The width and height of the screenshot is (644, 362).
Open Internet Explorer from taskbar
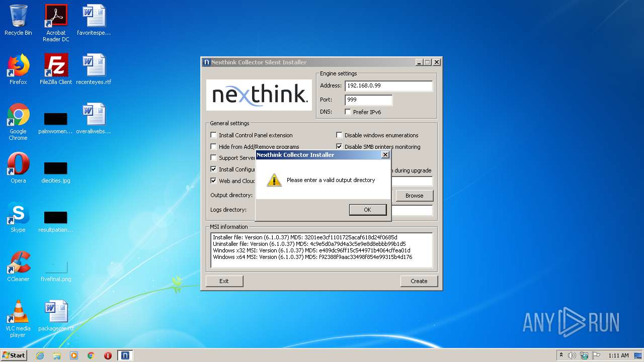click(40, 355)
